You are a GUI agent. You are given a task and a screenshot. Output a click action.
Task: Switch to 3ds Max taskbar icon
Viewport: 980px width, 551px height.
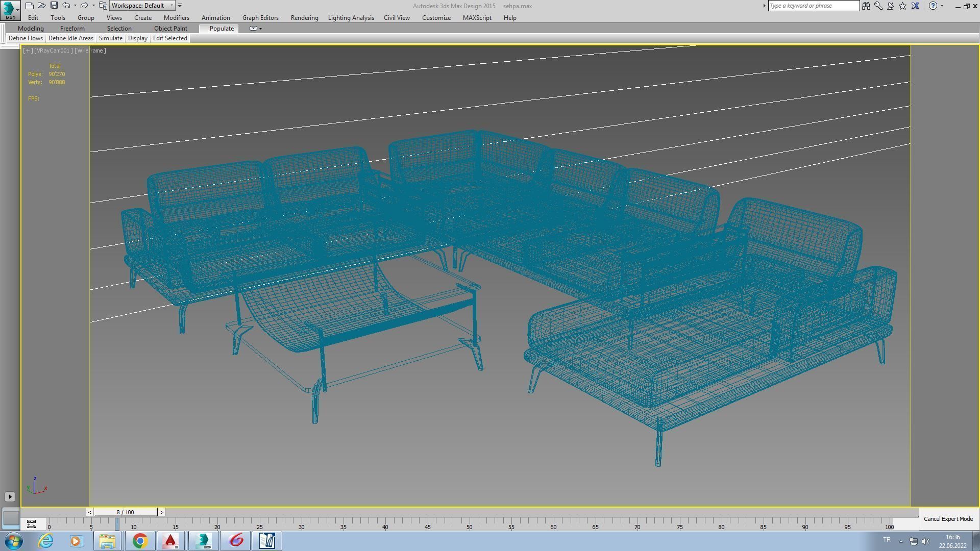pyautogui.click(x=203, y=541)
